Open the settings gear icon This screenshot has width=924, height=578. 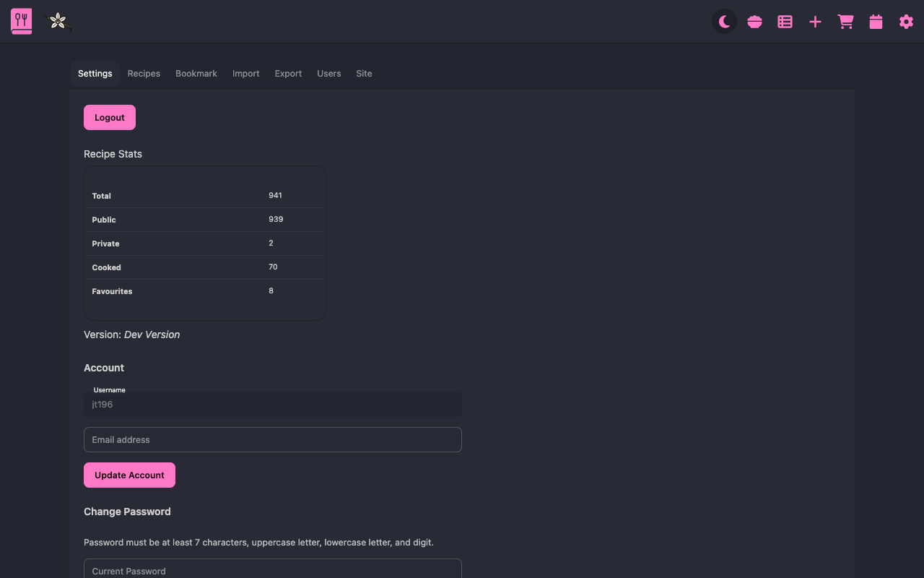tap(907, 22)
